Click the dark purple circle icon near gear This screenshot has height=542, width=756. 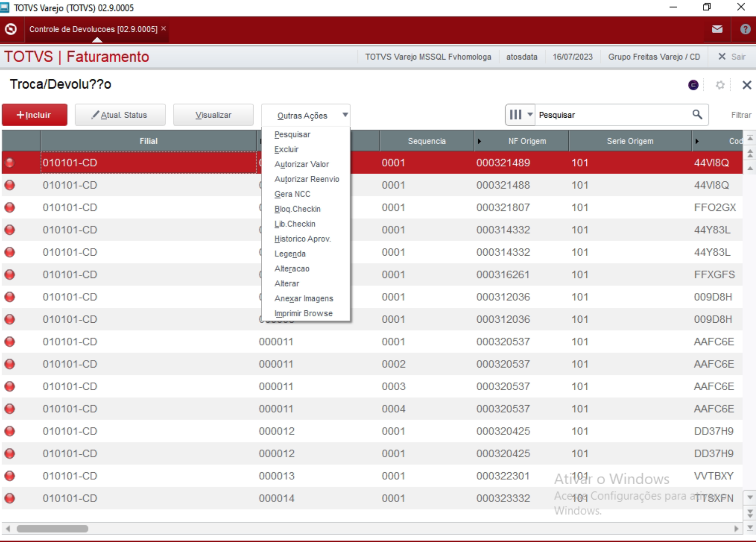(x=693, y=85)
